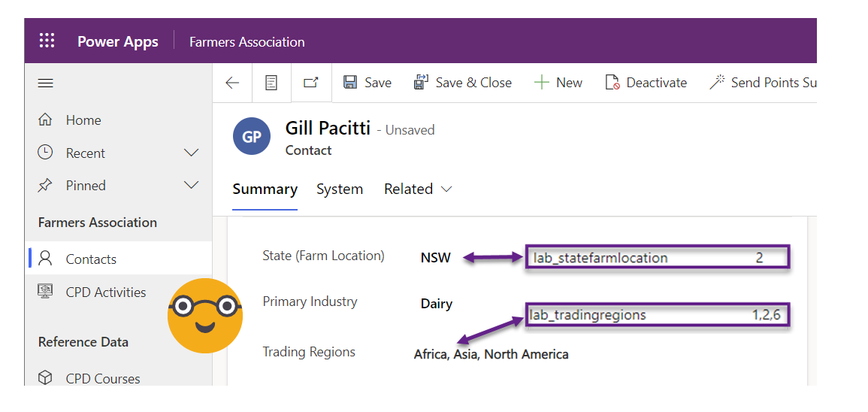Image resolution: width=868 pixels, height=412 pixels.
Task: Expand the Pinned chevron
Action: click(x=191, y=185)
